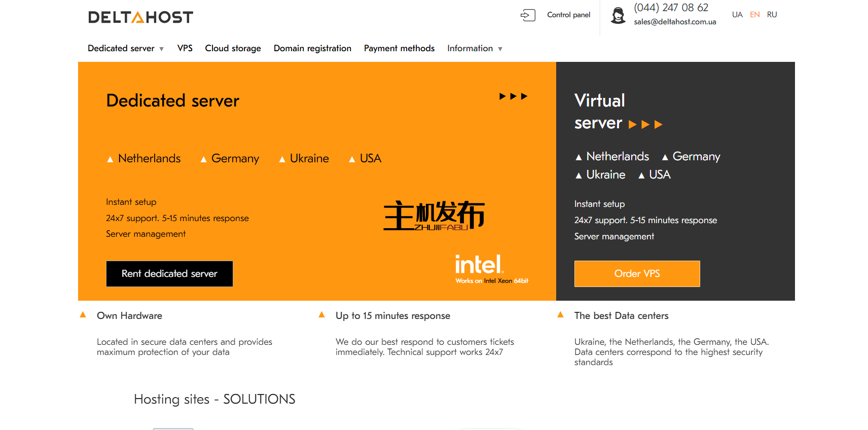The image size is (868, 430).
Task: Click the DeltaHost logo
Action: (x=140, y=17)
